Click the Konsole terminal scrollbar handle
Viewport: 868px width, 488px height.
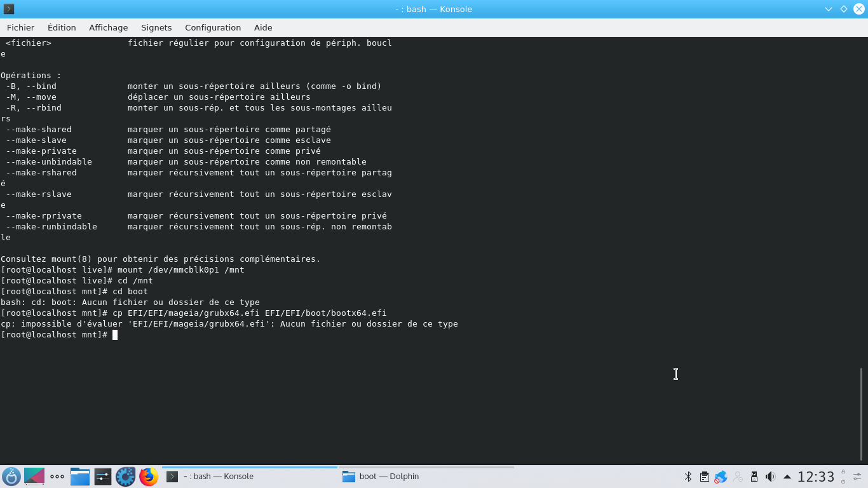[862, 414]
